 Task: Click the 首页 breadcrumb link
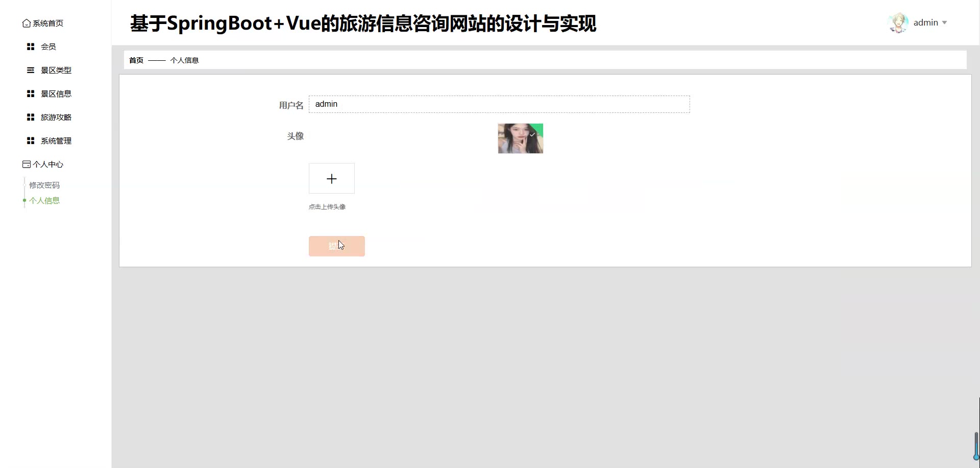pyautogui.click(x=136, y=60)
